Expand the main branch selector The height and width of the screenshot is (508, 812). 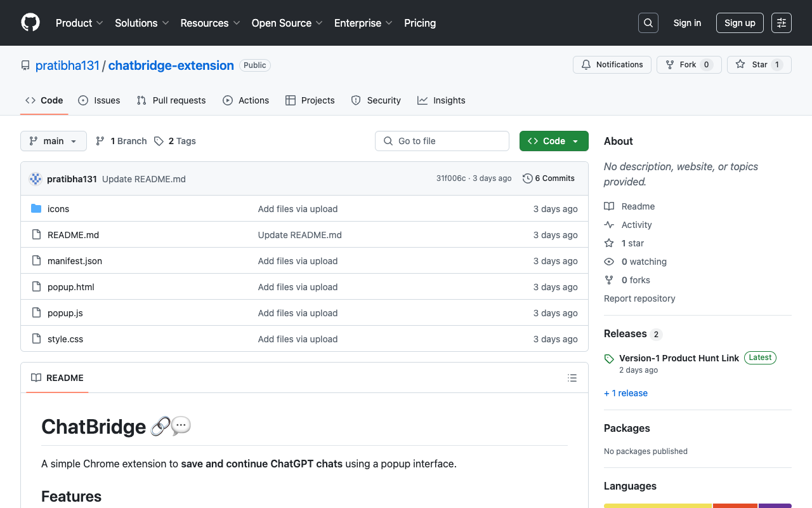click(53, 141)
